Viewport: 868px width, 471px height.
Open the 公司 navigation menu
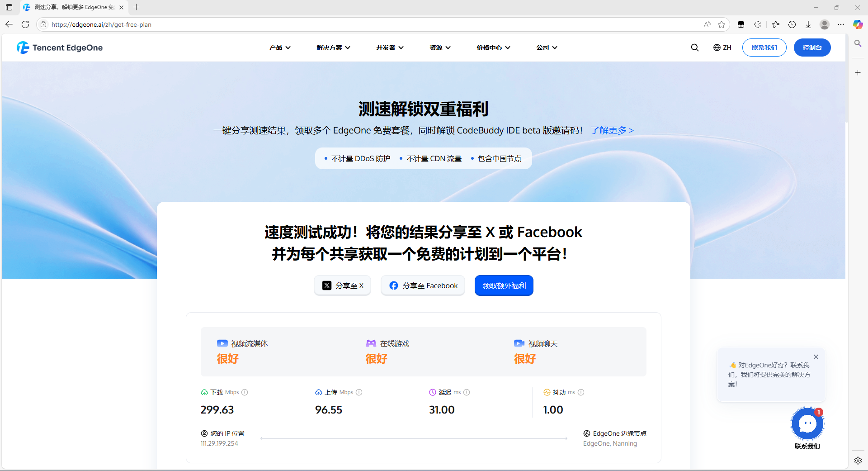click(x=546, y=47)
